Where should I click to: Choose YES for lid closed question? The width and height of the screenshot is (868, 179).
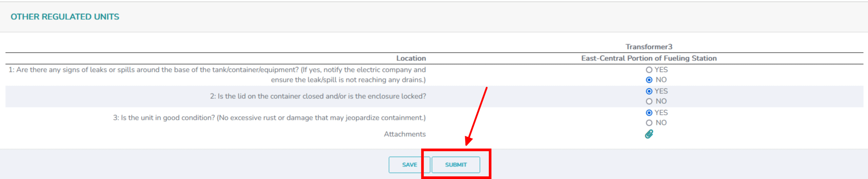click(649, 91)
